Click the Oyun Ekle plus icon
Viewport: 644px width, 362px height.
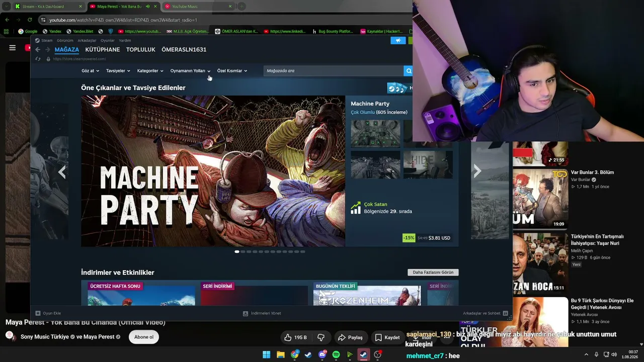click(38, 313)
